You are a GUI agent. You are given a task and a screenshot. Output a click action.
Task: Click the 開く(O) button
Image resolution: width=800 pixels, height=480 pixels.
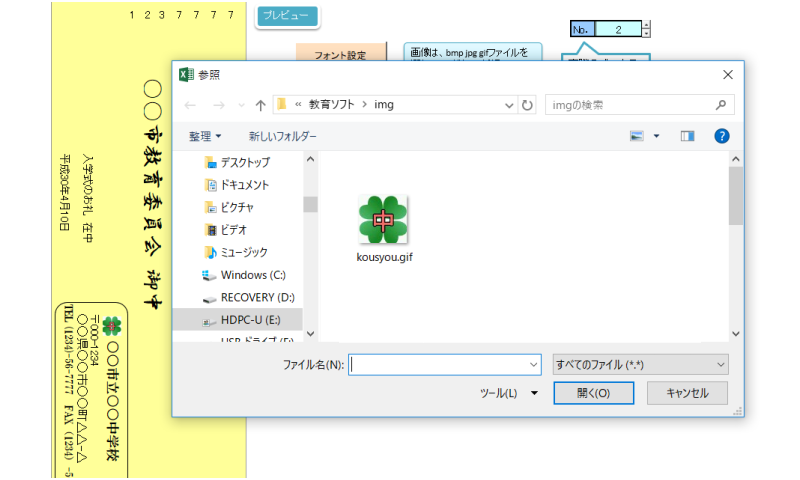tap(593, 393)
